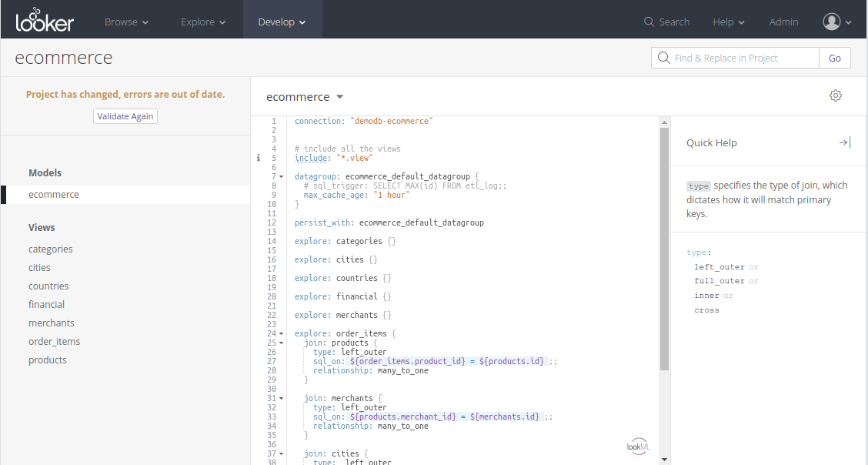Click the info icon beside line 5

(258, 157)
